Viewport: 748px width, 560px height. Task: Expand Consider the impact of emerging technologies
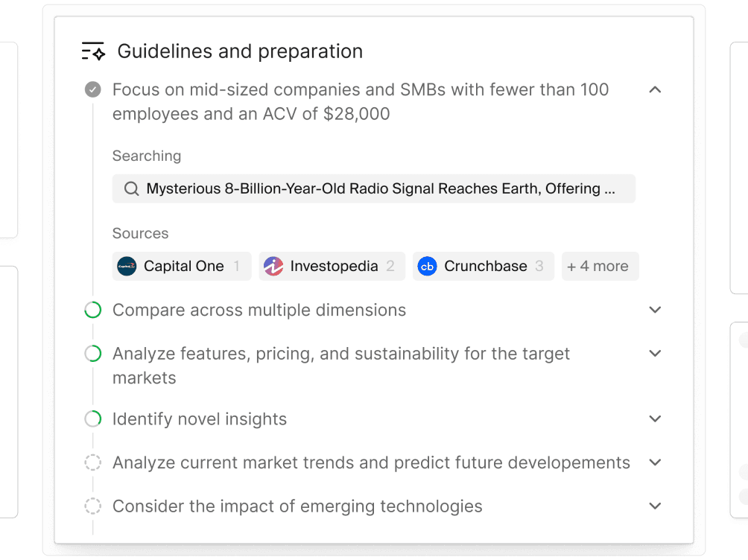(x=656, y=506)
